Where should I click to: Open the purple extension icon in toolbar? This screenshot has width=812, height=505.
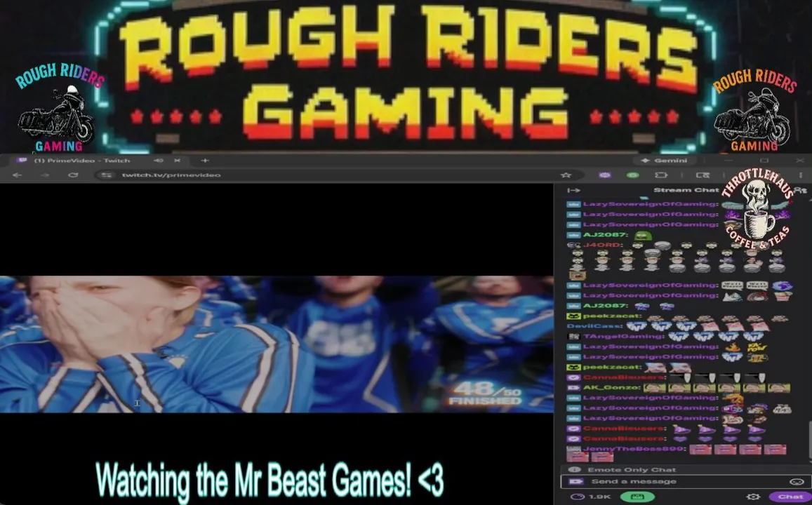(x=605, y=175)
